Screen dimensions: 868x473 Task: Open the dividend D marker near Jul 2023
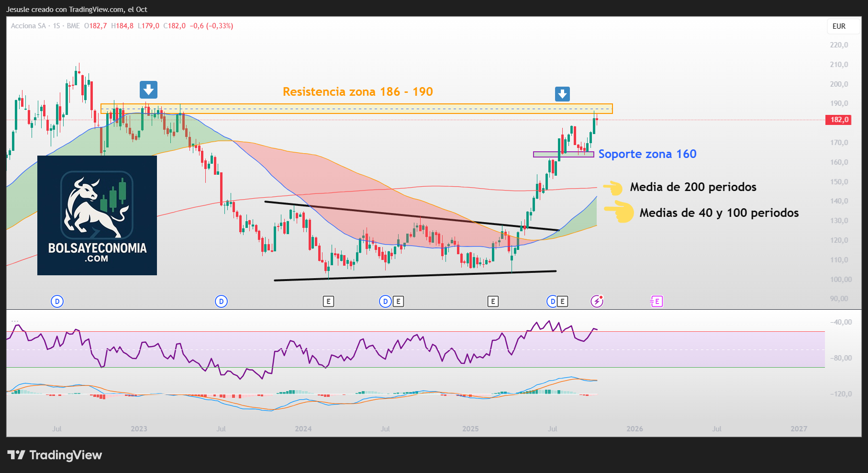pyautogui.click(x=221, y=301)
